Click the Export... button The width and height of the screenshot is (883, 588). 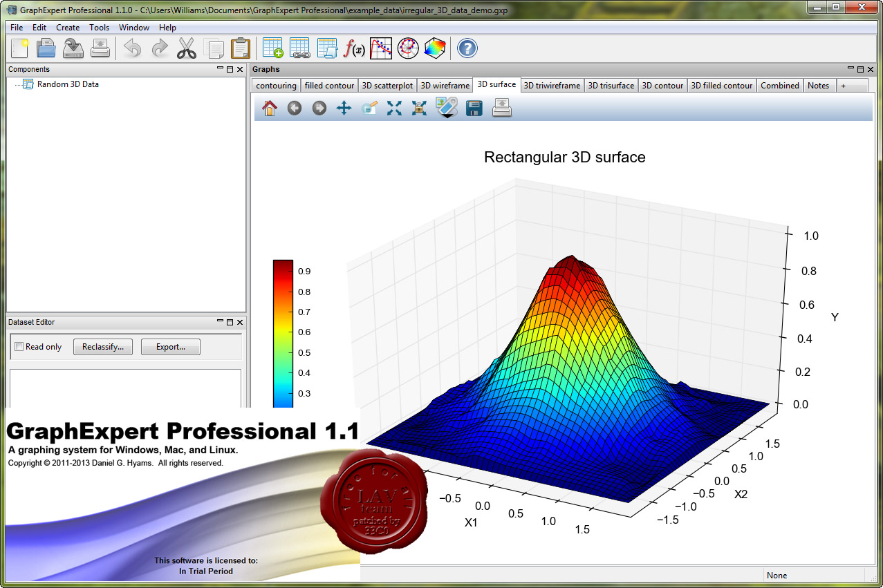point(171,347)
